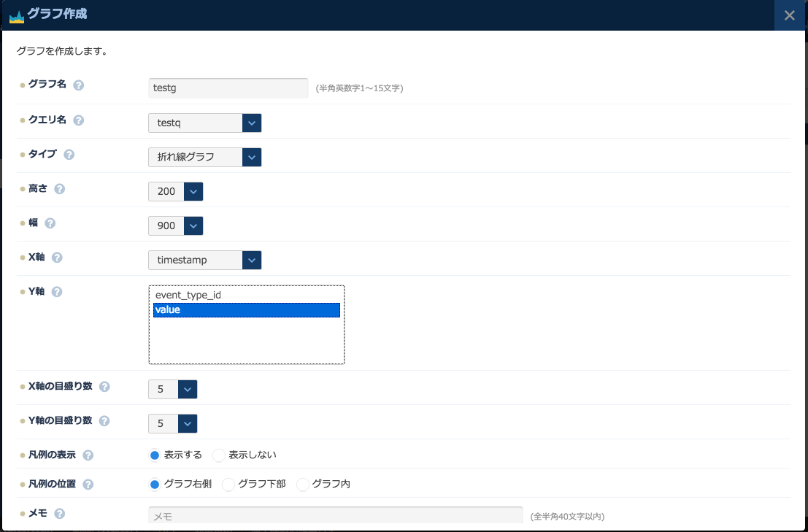Viewport: 808px width, 532px height.
Task: Open help for Y軸の目盛り数
Action: tap(104, 421)
